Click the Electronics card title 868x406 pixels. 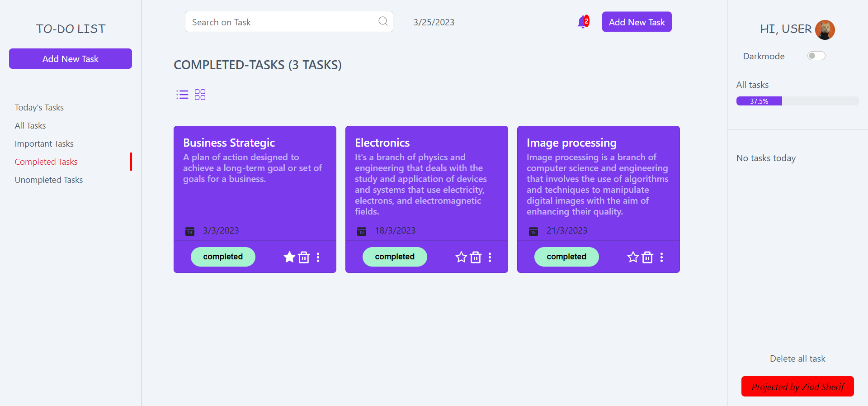click(382, 143)
